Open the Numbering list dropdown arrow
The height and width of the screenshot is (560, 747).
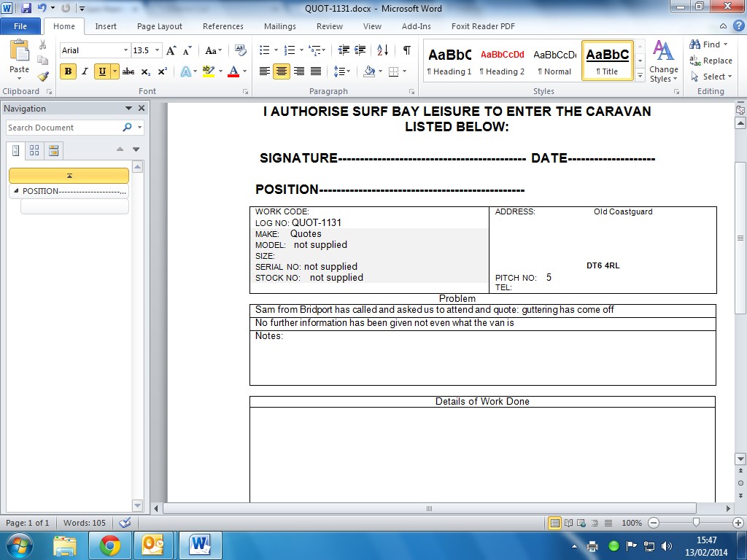pos(301,50)
